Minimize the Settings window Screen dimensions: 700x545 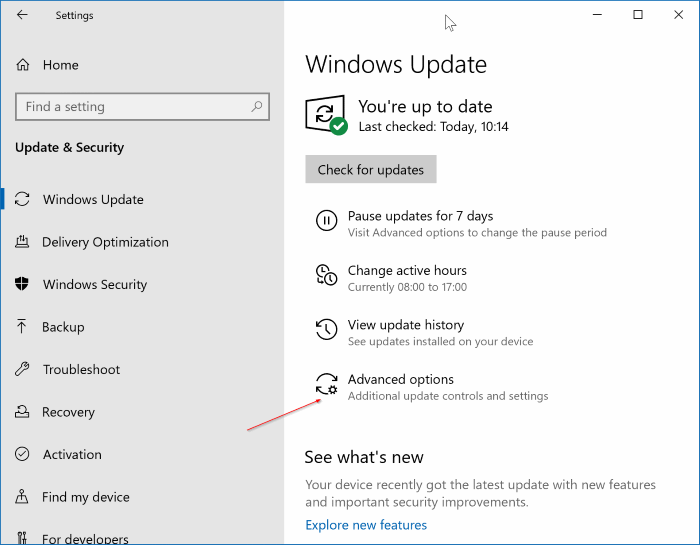tap(597, 15)
